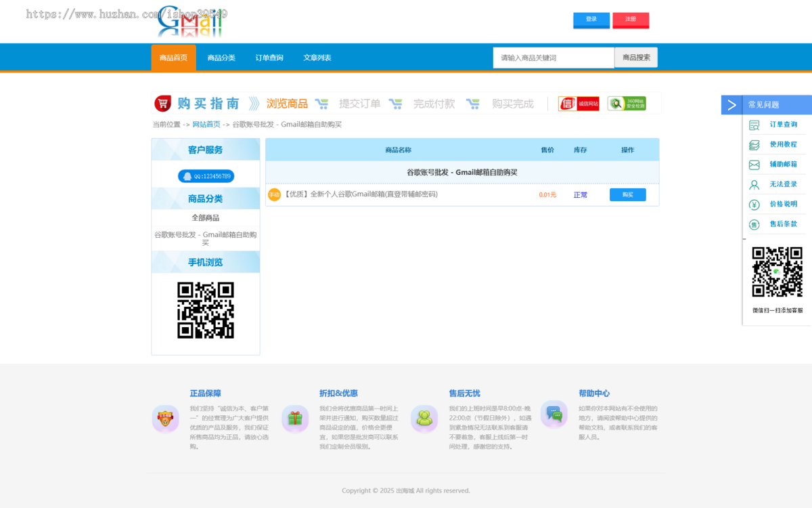The height and width of the screenshot is (508, 812).
Task: Click the 价格说明 yen icon
Action: 754,205
